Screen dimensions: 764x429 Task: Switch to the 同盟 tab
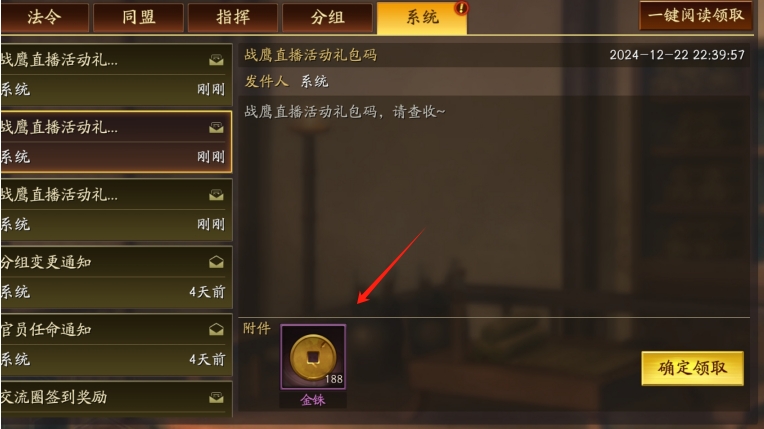coord(138,18)
